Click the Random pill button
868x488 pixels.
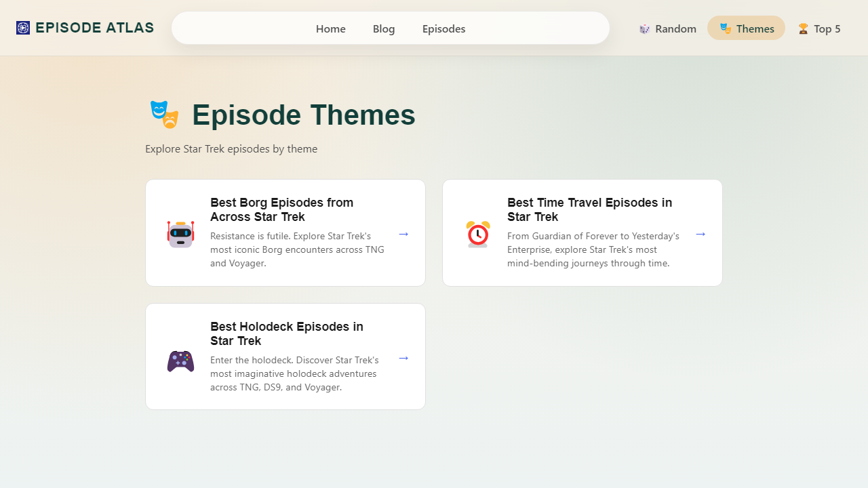(667, 28)
